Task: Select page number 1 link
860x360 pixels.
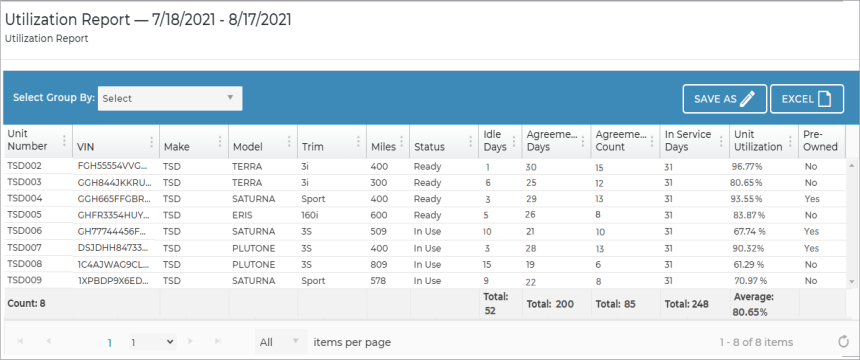Action: [x=110, y=342]
